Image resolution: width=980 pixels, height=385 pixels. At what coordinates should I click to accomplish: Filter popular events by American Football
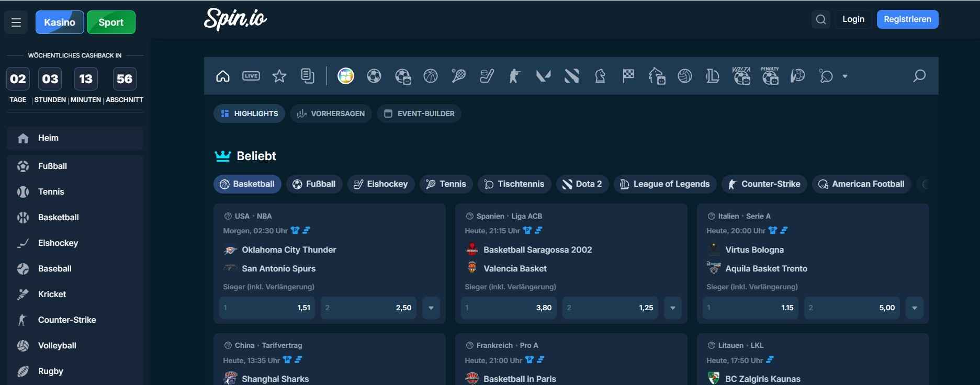click(861, 184)
